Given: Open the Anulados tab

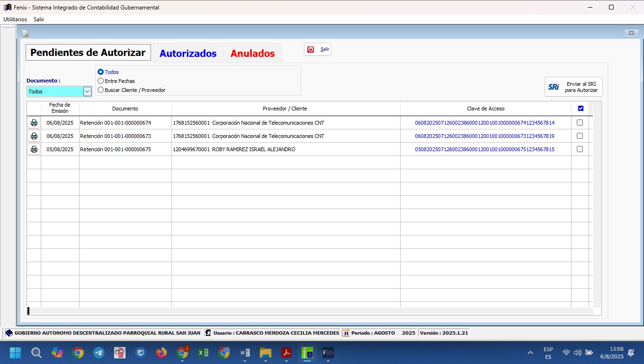Looking at the screenshot, I should [x=252, y=54].
